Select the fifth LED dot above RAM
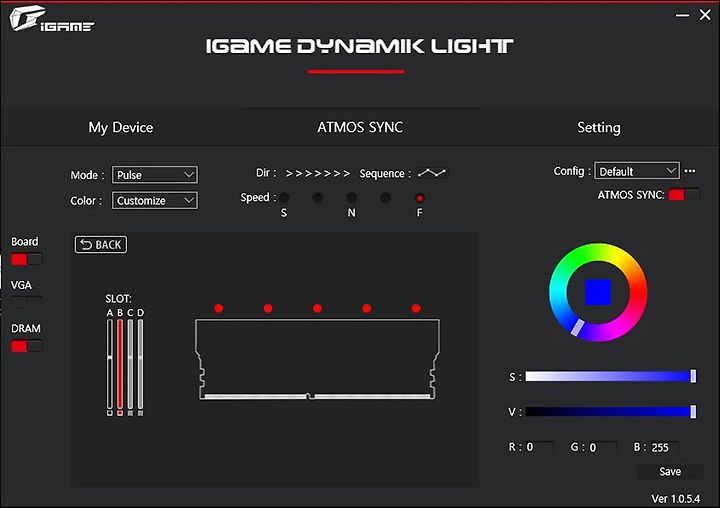 click(x=416, y=308)
